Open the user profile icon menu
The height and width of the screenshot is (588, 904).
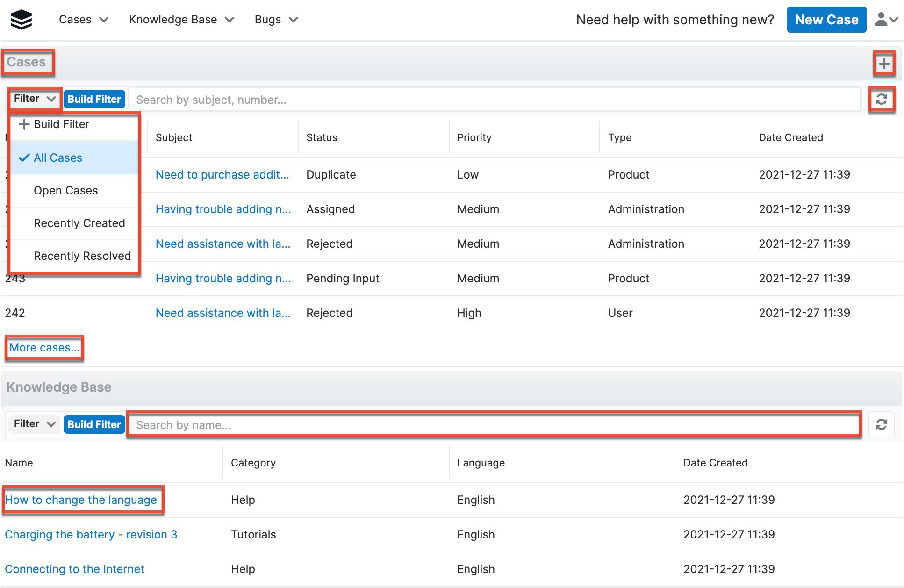(886, 20)
